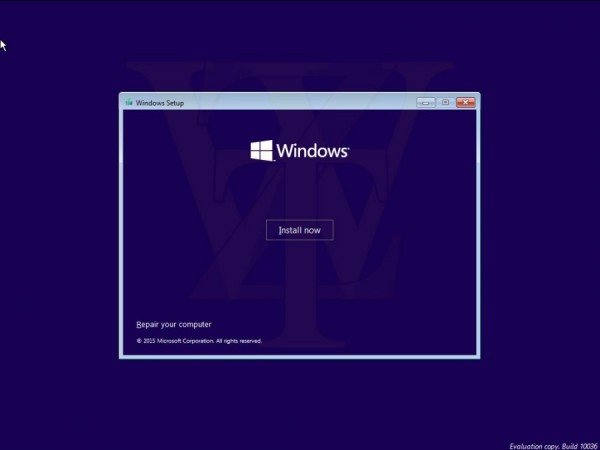Minimize the Windows Setup window
Viewport: 600px width, 450px height.
[427, 102]
